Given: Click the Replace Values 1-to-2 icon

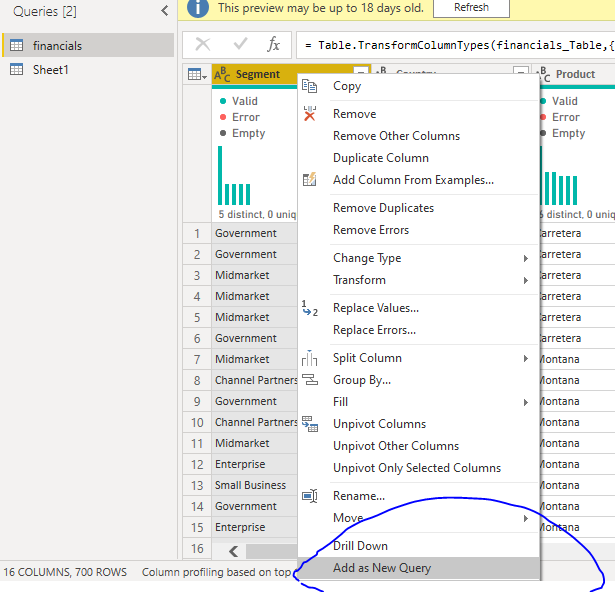Looking at the screenshot, I should pyautogui.click(x=309, y=308).
